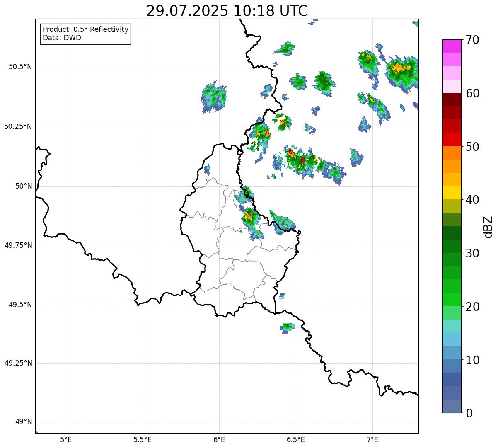498x448 pixels.
Task: Click the yellow swatch just above 40 dBZ
Action: [x=452, y=193]
